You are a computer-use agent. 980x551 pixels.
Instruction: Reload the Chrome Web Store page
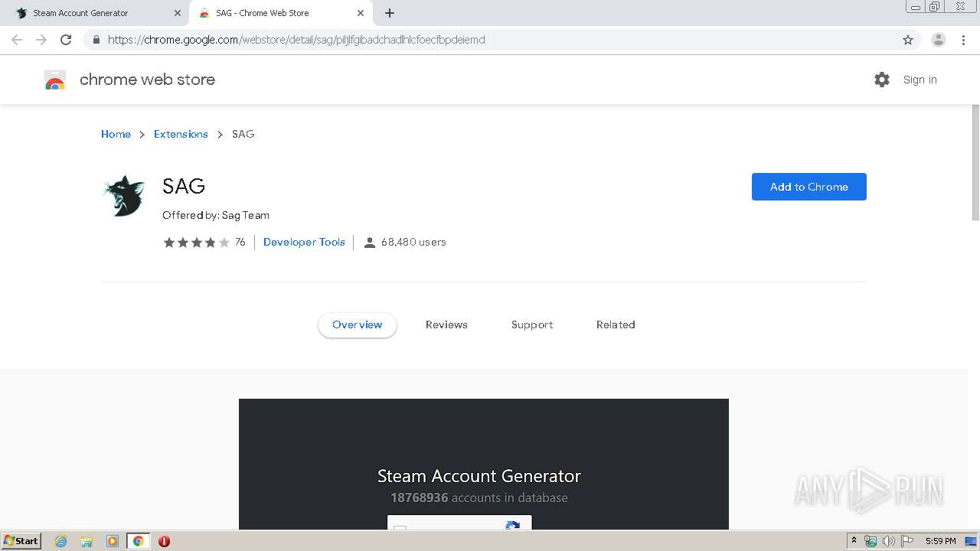[66, 40]
